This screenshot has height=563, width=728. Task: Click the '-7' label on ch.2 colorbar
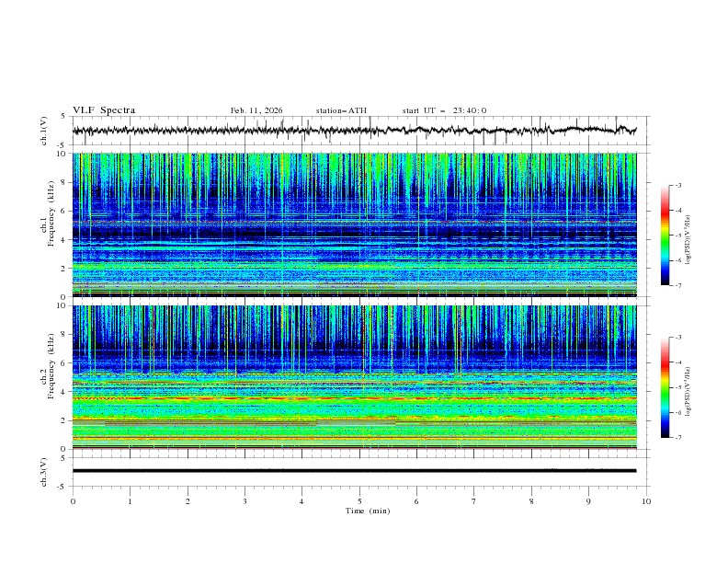[x=677, y=437]
